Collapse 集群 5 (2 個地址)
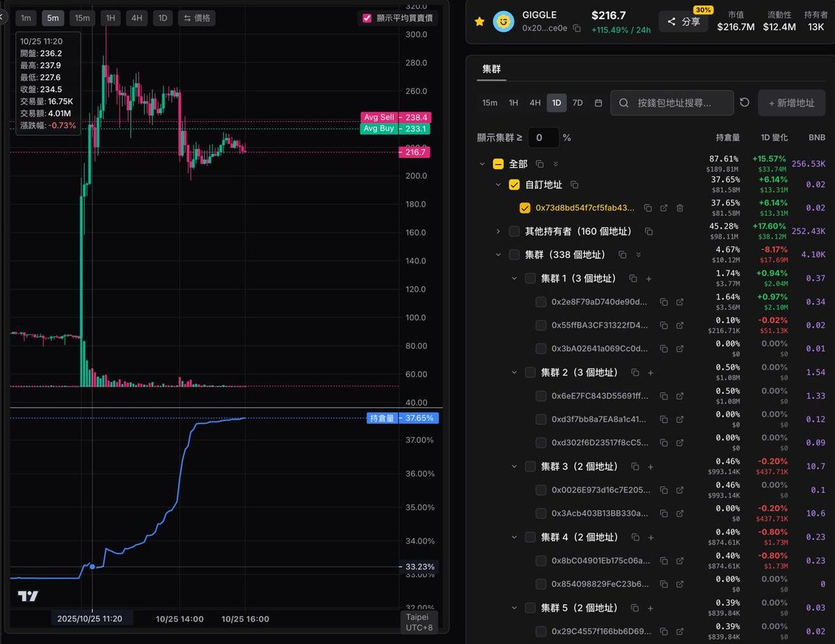Screen dimensions: 835x644 click(514, 608)
